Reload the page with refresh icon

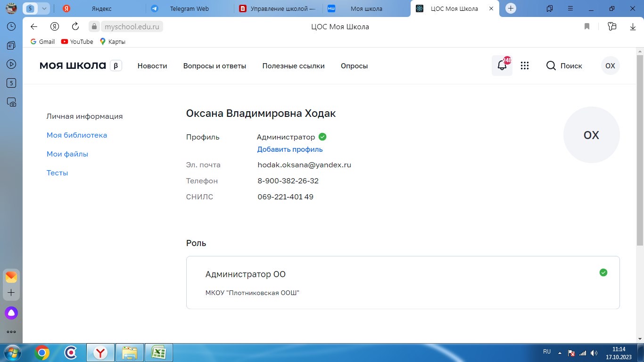point(75,27)
